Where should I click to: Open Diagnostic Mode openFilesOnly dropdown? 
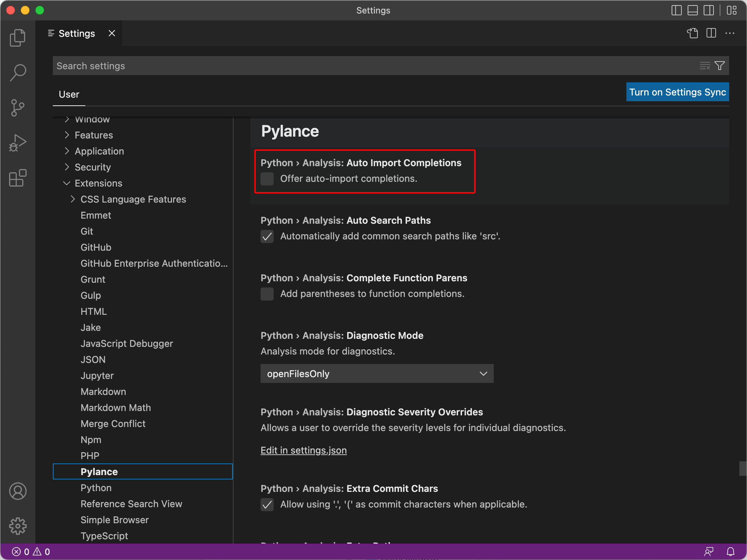click(377, 373)
